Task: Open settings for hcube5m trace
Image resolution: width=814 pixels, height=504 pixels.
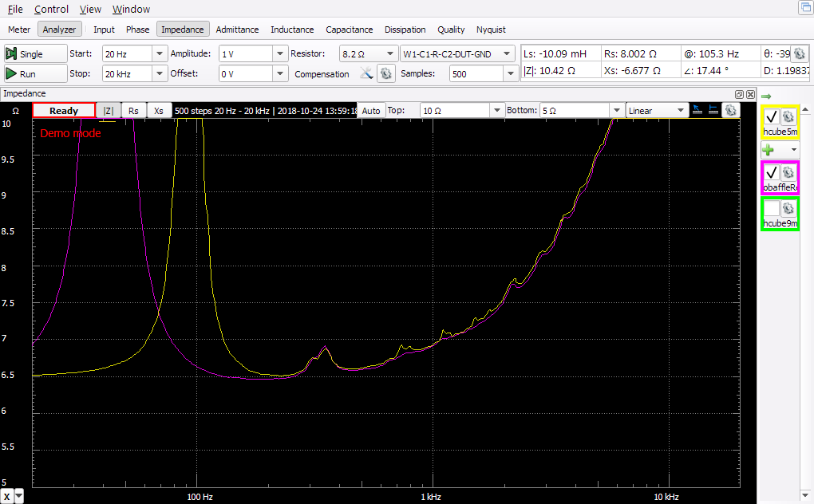Action: point(788,116)
